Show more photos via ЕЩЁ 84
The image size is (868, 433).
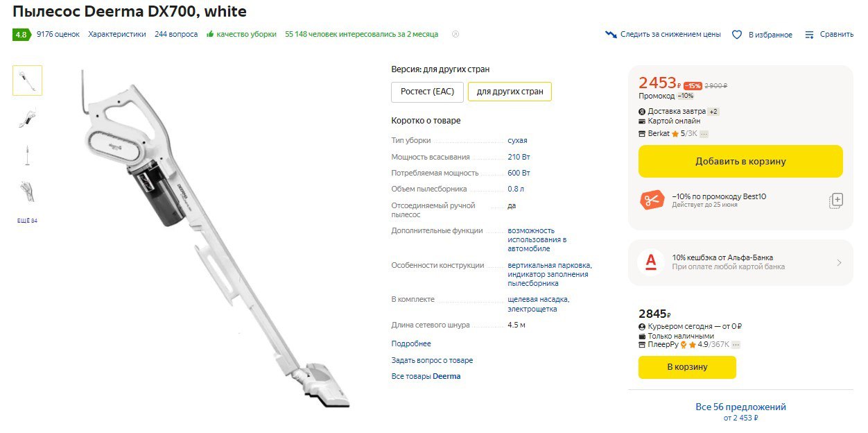(27, 221)
